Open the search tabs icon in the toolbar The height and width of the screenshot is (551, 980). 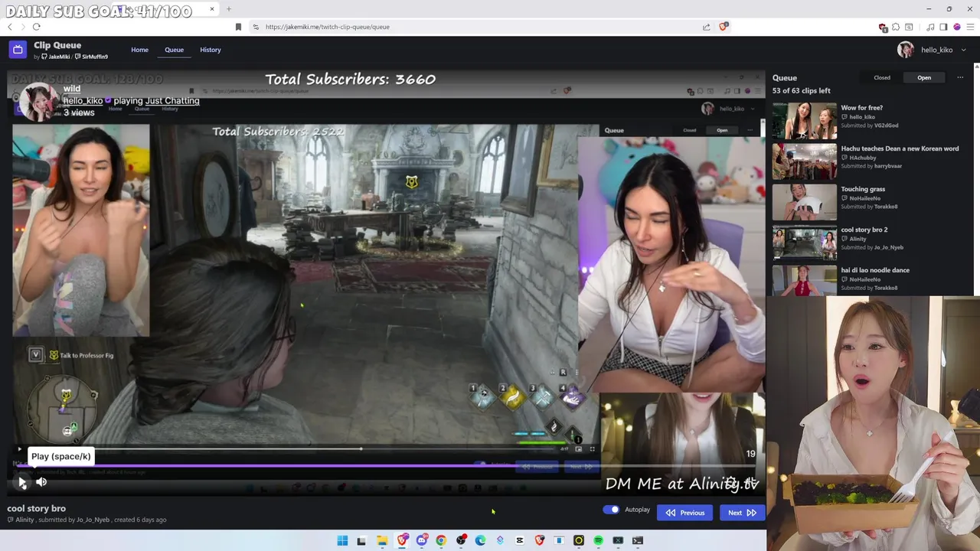(x=909, y=28)
